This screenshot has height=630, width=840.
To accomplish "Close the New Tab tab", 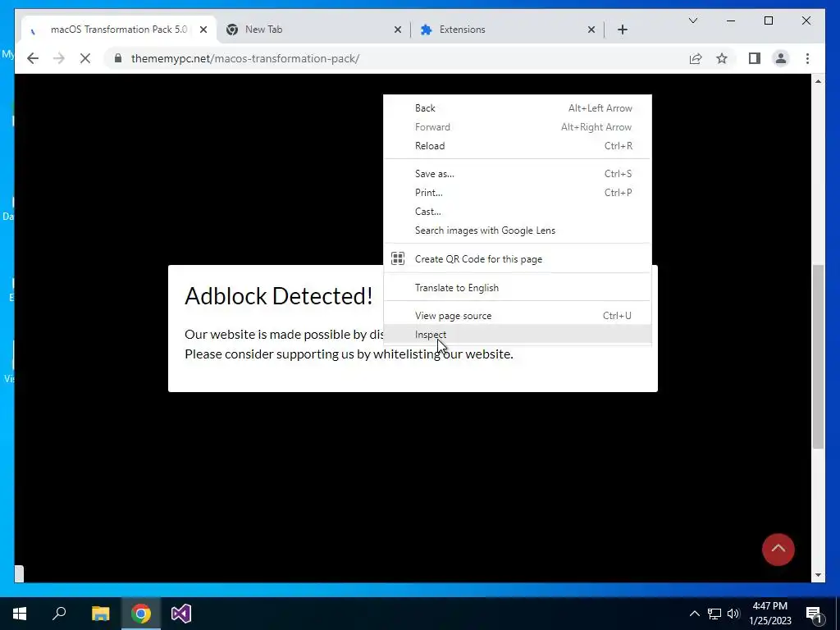I will coord(398,30).
